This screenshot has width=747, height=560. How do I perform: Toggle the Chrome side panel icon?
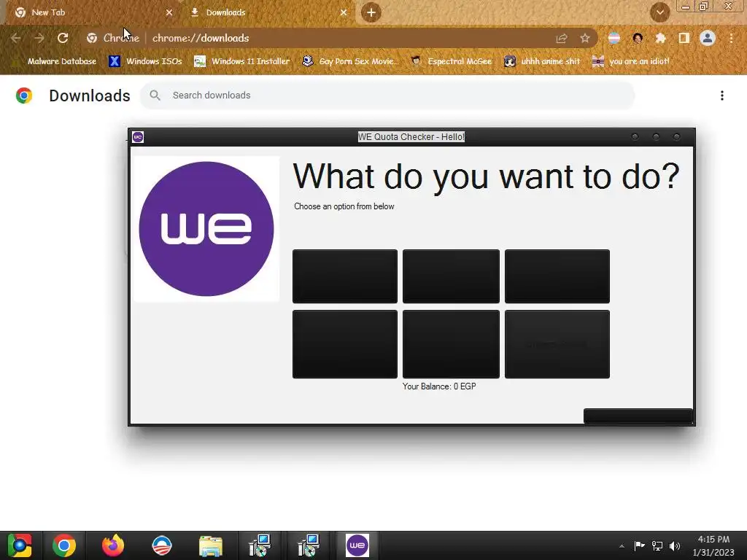pos(684,38)
